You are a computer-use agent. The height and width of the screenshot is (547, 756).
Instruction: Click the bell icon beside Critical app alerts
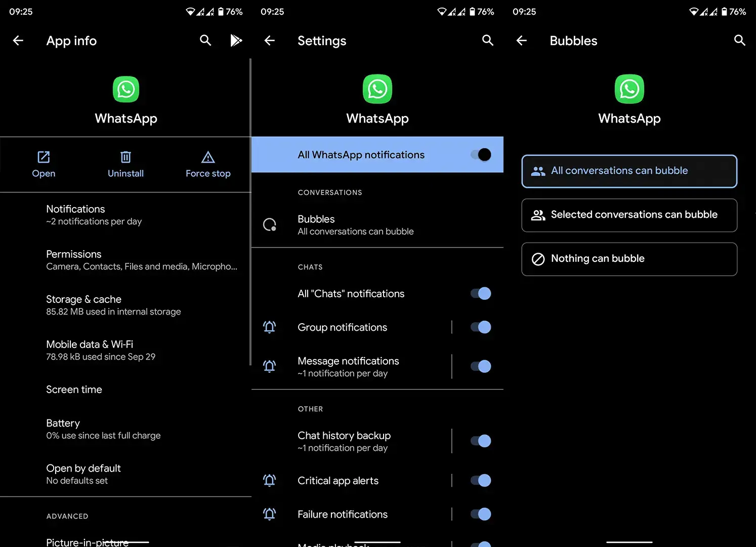[x=270, y=481]
